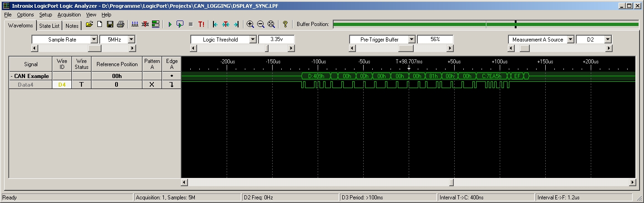Jump to left edge arrow icon
644x203 pixels.
click(x=215, y=24)
